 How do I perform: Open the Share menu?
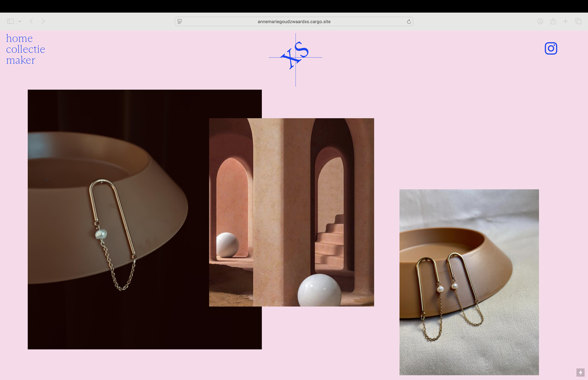(x=553, y=21)
